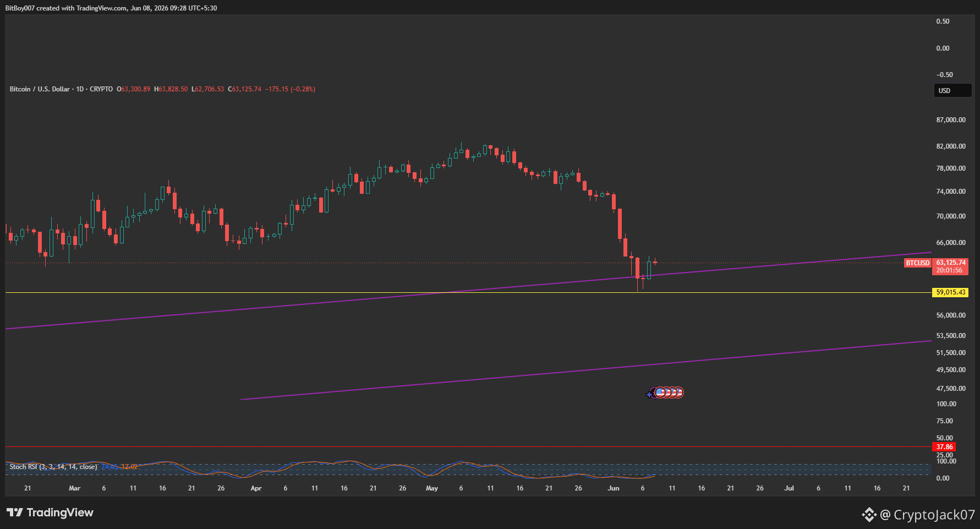
Task: Click the high value 63,828.50
Action: (173, 89)
